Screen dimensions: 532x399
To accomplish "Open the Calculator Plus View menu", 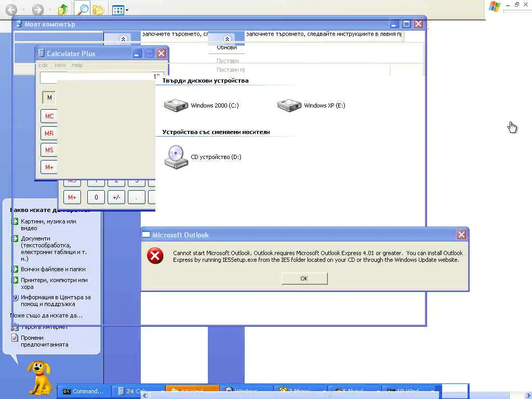I will pyautogui.click(x=60, y=65).
